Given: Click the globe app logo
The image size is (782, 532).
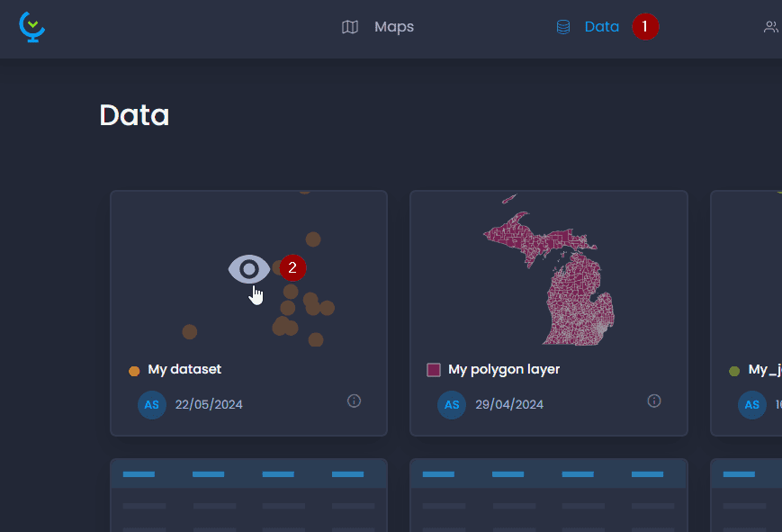Looking at the screenshot, I should 32,27.
